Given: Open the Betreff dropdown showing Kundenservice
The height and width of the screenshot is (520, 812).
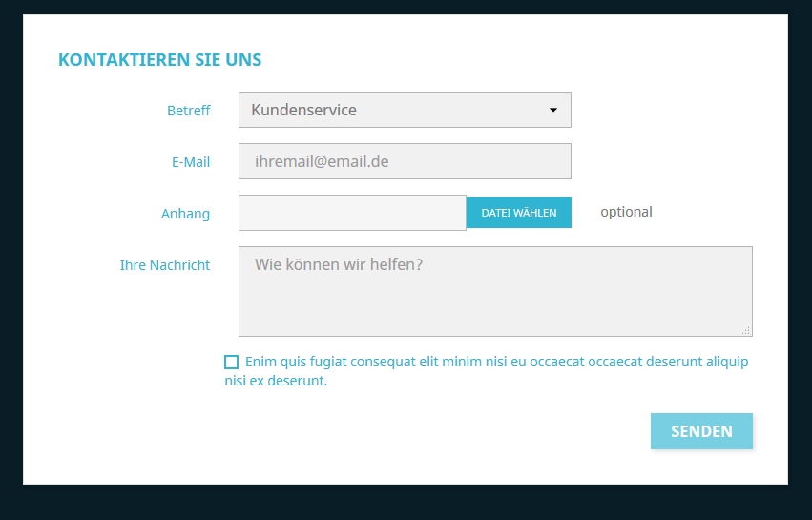Looking at the screenshot, I should click(405, 110).
